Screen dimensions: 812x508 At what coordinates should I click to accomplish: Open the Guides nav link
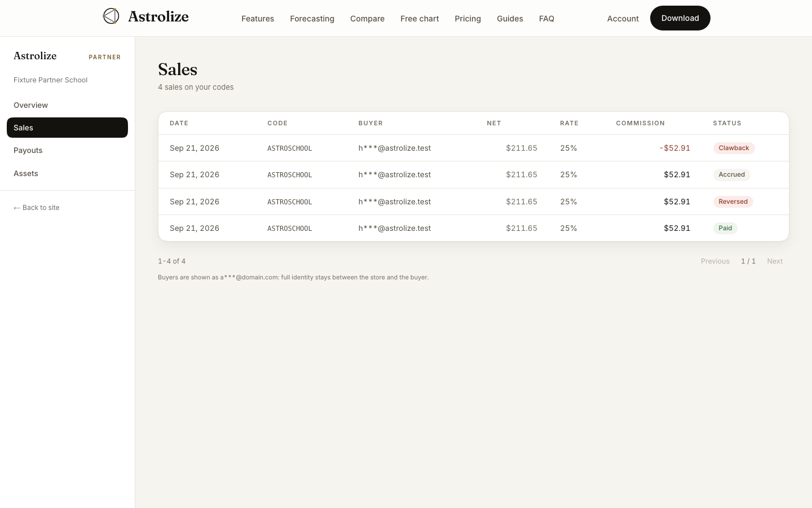pos(510,19)
